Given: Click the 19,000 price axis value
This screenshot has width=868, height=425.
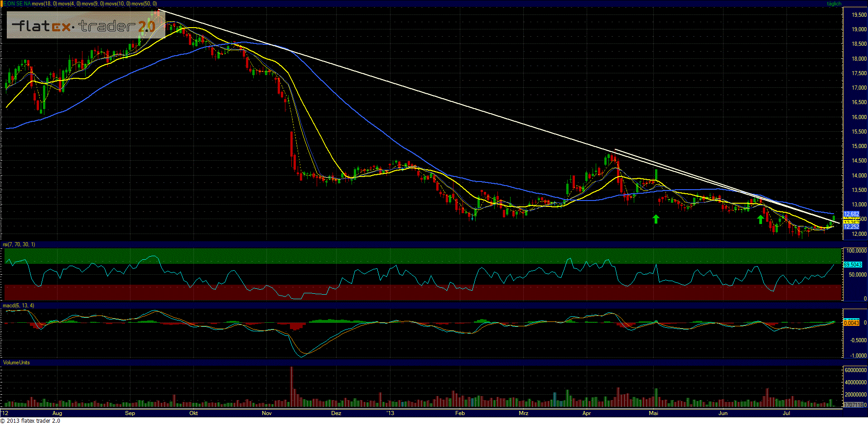Looking at the screenshot, I should point(859,29).
